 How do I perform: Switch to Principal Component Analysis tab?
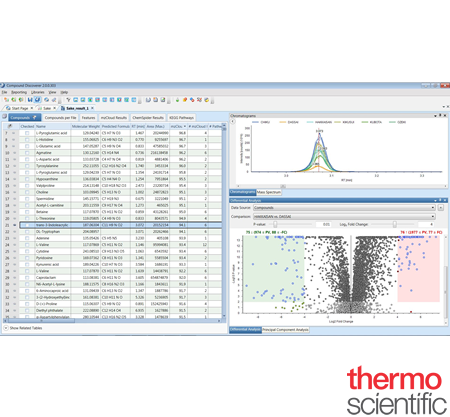[x=285, y=330]
